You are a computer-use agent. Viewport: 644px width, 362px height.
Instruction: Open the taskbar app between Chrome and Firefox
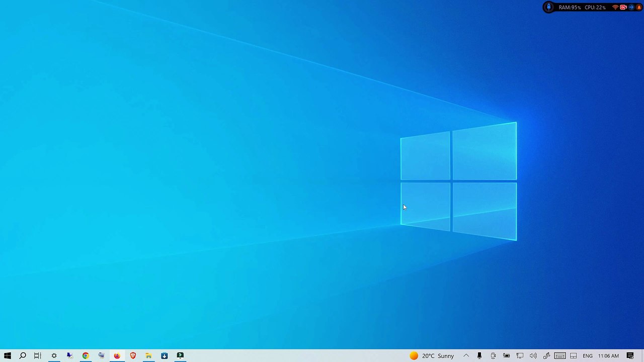pos(101,356)
